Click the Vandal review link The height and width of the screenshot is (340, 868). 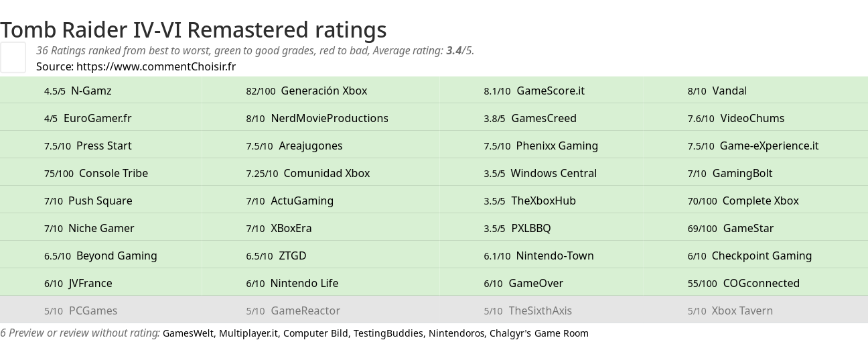[x=729, y=91]
